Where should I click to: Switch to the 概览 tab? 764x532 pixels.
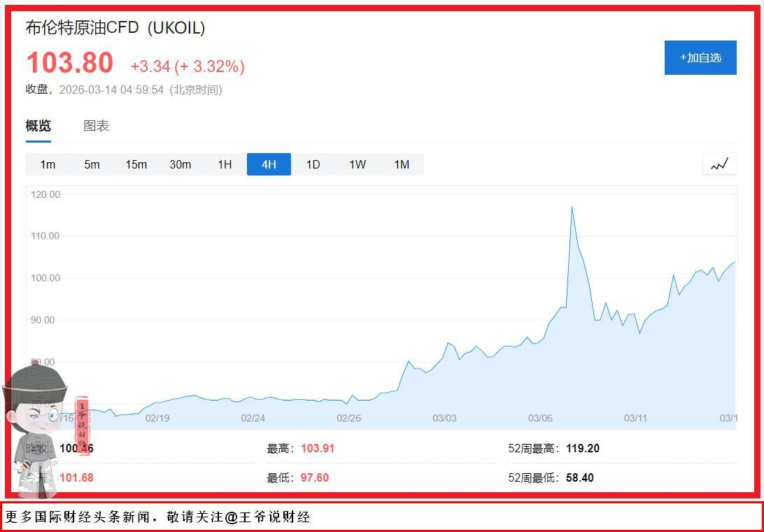tap(38, 126)
